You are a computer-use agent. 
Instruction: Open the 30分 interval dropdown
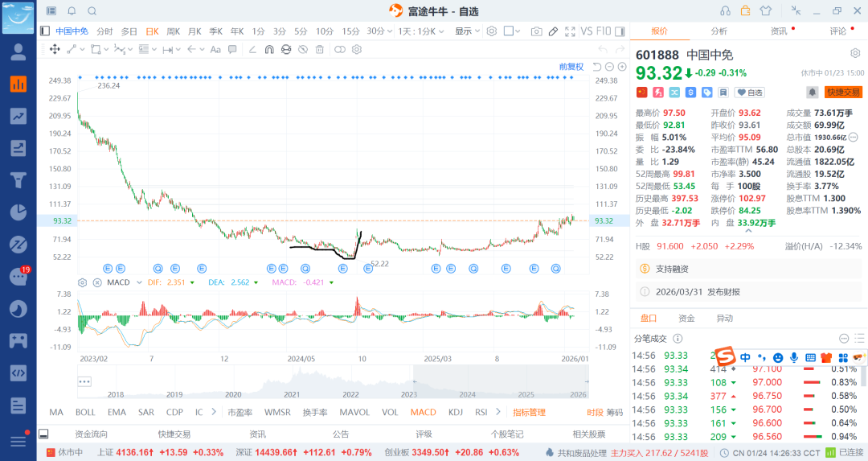click(x=379, y=31)
